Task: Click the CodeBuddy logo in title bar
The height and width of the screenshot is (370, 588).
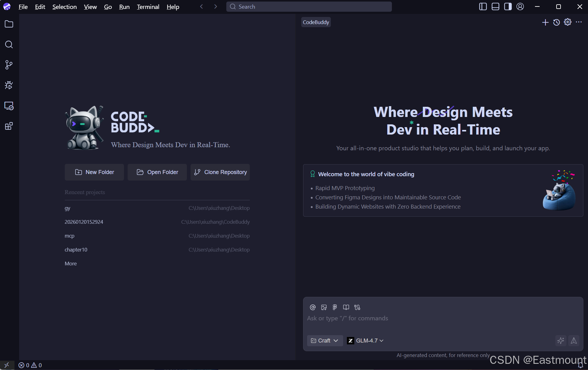Action: pos(7,6)
